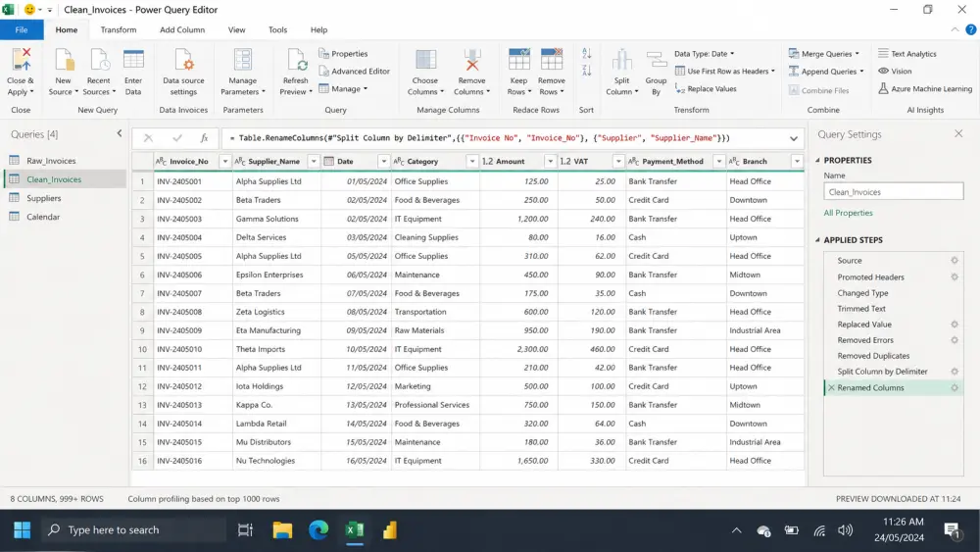The width and height of the screenshot is (980, 552).
Task: Click the Vision AI Insights icon
Action: click(x=884, y=72)
